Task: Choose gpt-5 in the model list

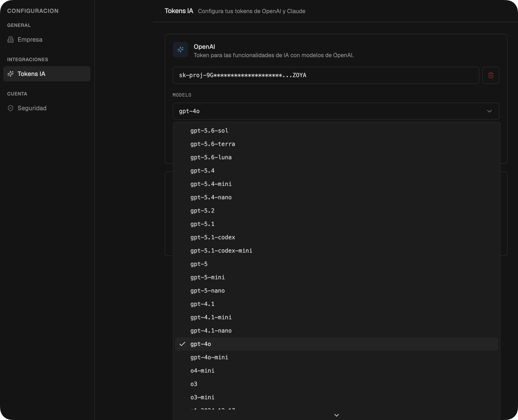Action: (336, 264)
